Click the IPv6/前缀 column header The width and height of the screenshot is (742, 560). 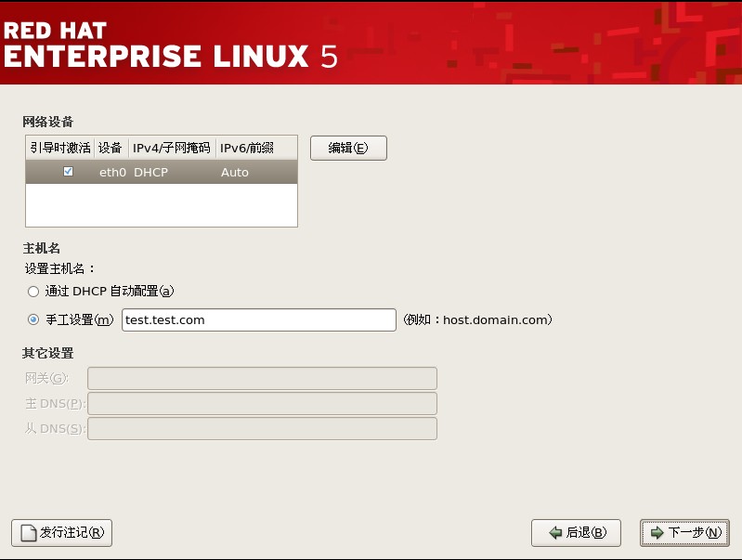pyautogui.click(x=256, y=148)
